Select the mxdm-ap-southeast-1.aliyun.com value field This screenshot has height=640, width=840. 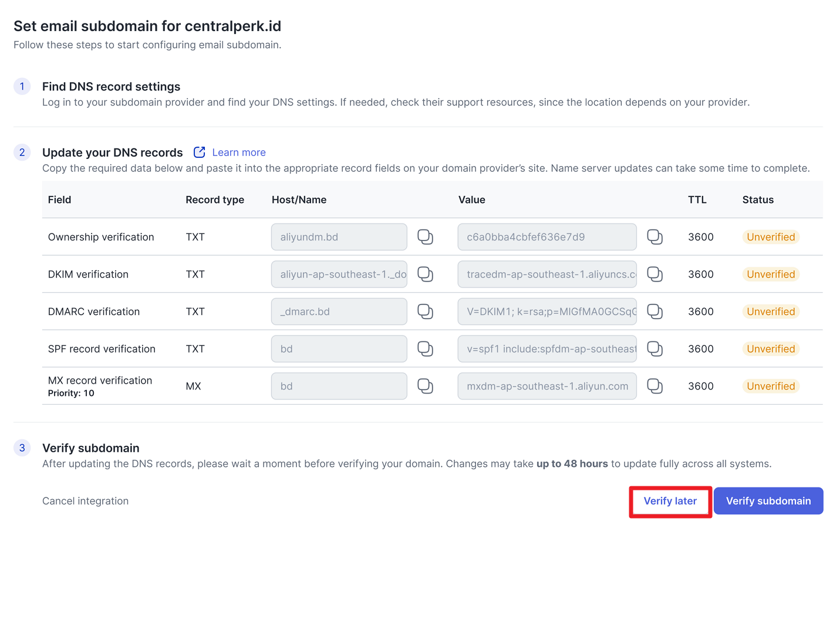pos(546,386)
